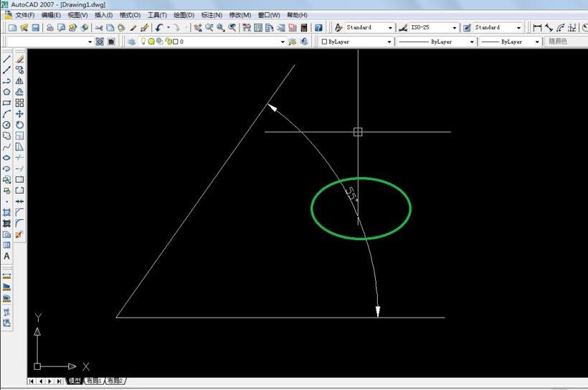Select the Polygon tool

tap(6, 92)
